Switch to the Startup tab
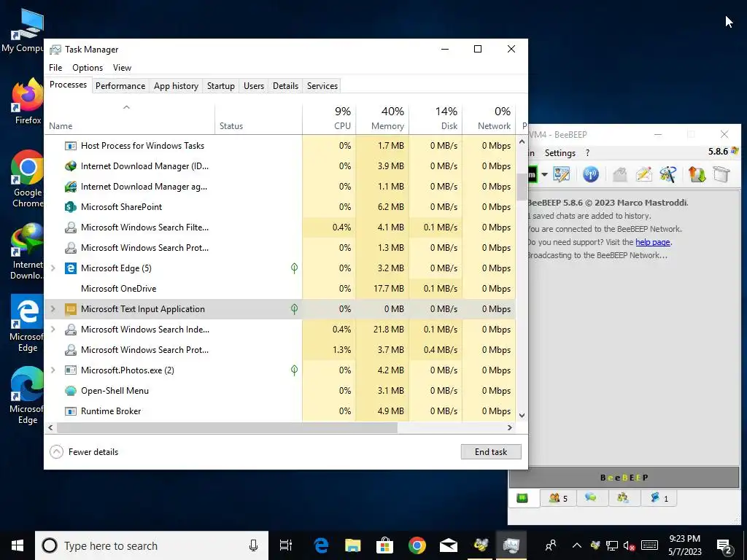 pos(220,86)
